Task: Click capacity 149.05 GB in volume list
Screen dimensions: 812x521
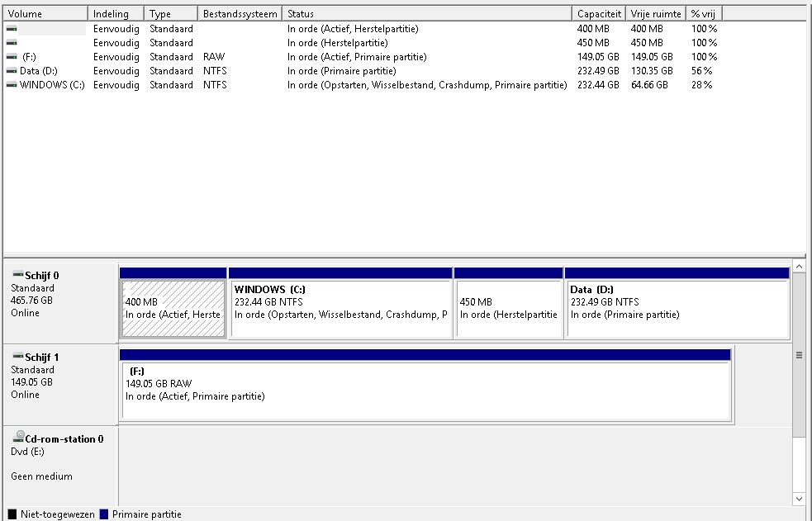Action: click(598, 57)
